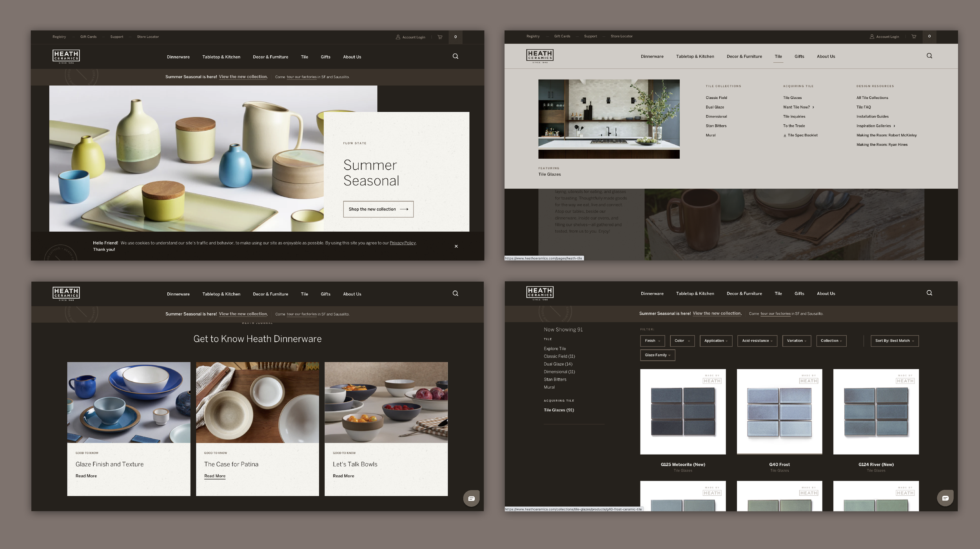Click the arrow beside Inspiration Galleries

click(x=894, y=126)
